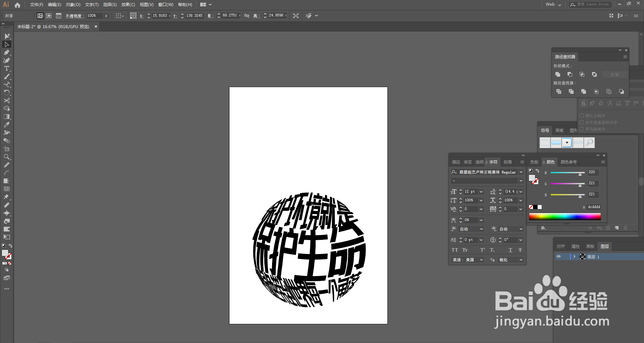Expand the 图层 1 layer contents
This screenshot has width=644, height=343.
[x=574, y=257]
